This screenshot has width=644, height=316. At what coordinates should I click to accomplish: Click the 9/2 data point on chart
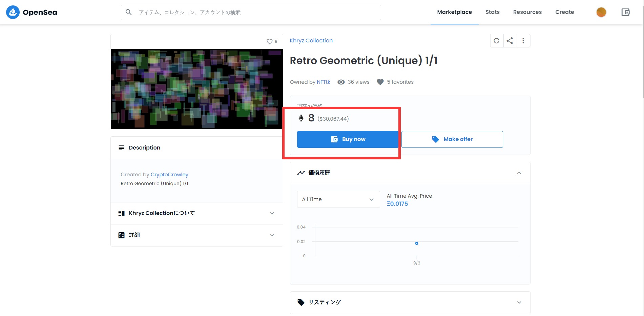click(417, 243)
